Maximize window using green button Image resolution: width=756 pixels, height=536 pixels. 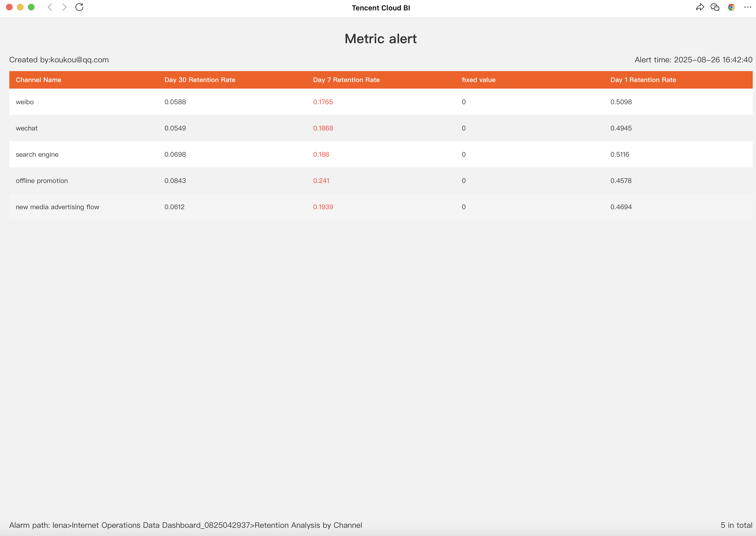pos(31,7)
